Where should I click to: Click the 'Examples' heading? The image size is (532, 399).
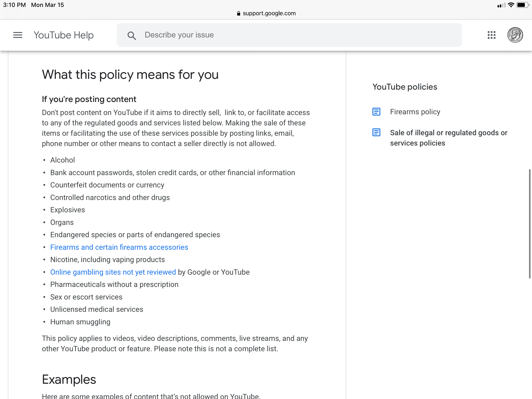point(69,380)
